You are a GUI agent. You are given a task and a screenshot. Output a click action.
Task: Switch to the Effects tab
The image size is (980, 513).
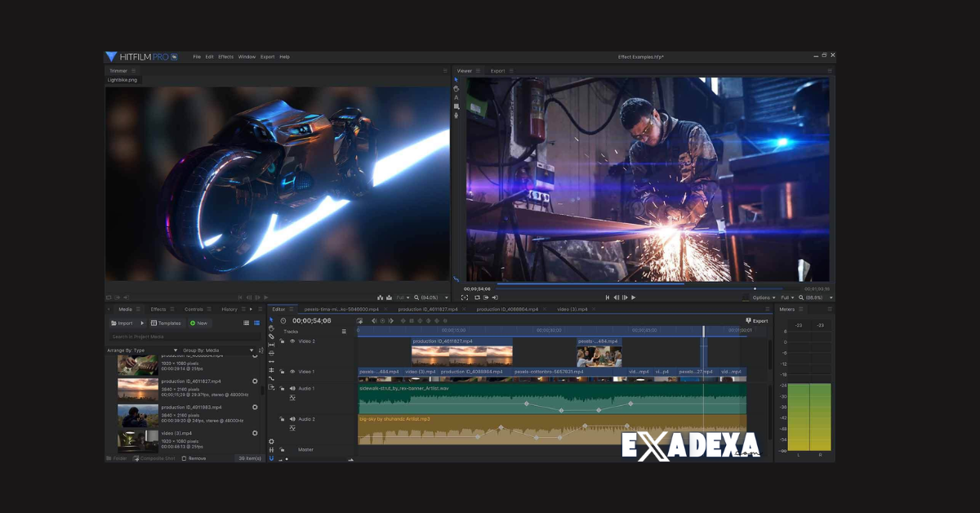(159, 310)
